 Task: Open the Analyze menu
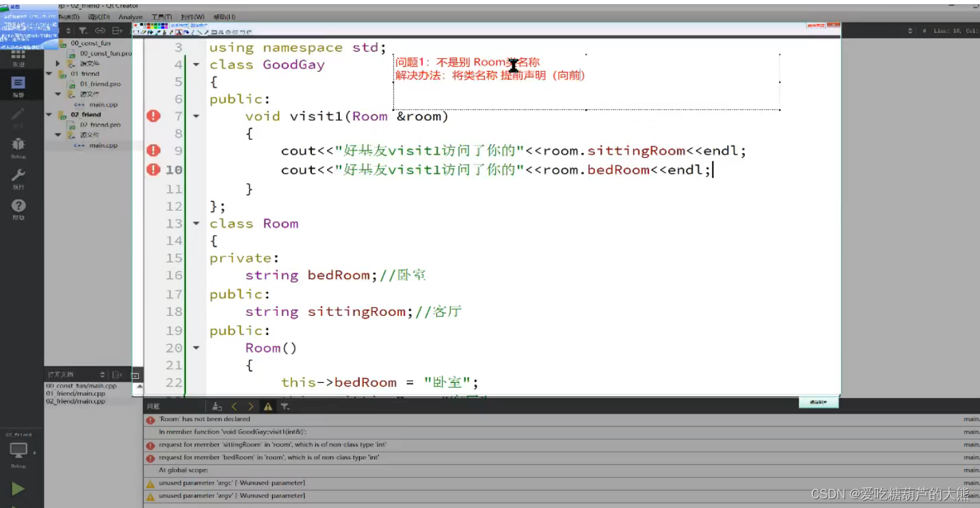coord(130,16)
